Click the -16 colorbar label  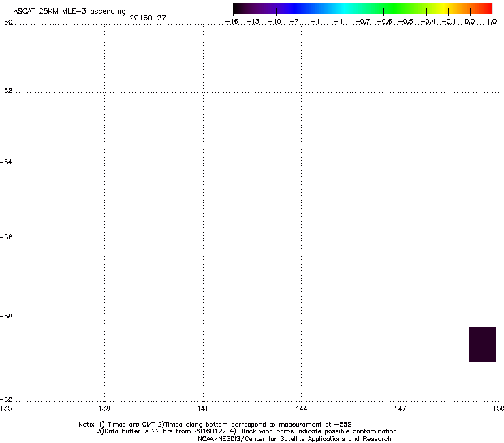click(x=232, y=22)
